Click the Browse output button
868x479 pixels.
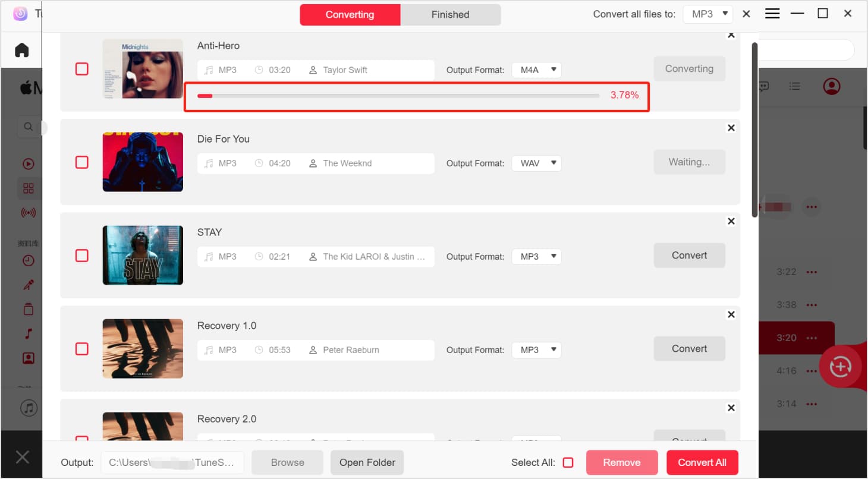coord(287,462)
